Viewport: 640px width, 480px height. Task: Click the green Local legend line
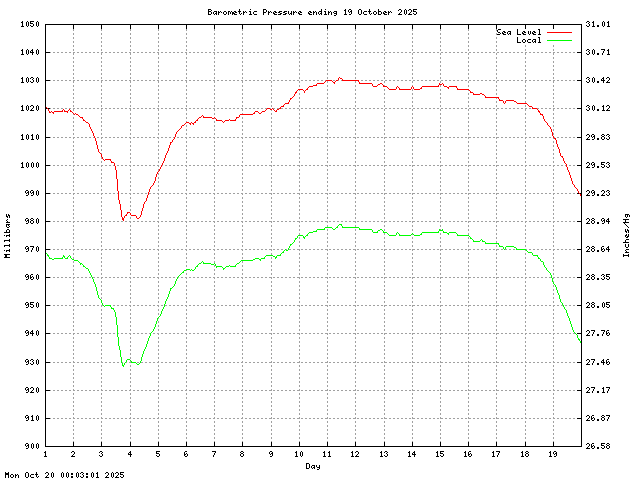(x=559, y=40)
